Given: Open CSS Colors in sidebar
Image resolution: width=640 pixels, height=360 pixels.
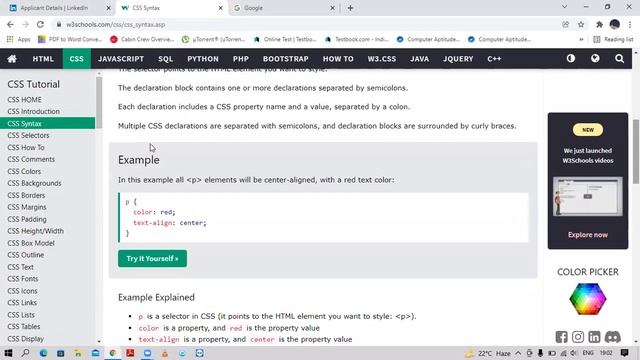Looking at the screenshot, I should [x=47, y=171].
